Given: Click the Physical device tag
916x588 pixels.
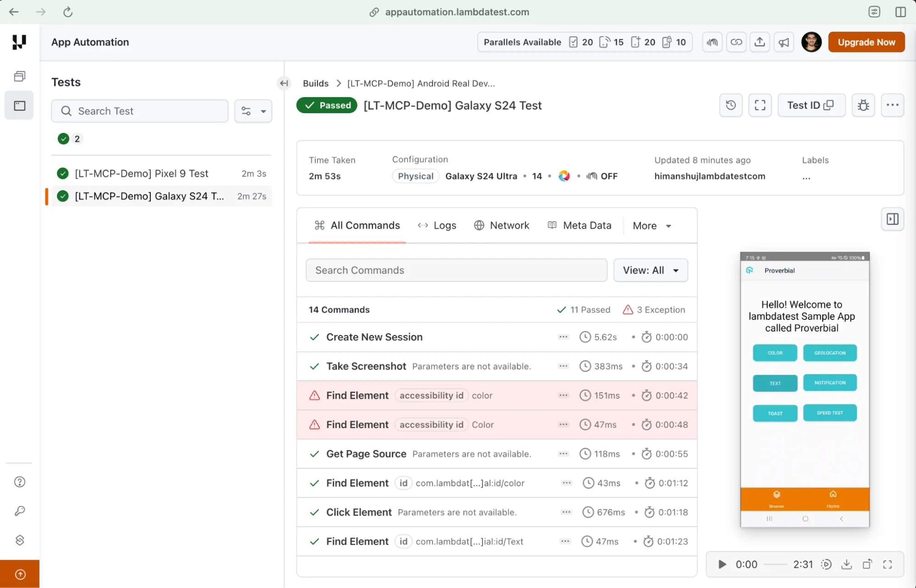Looking at the screenshot, I should click(415, 176).
